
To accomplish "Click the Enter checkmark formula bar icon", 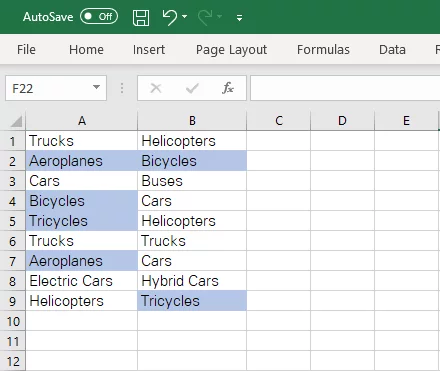I will 192,88.
